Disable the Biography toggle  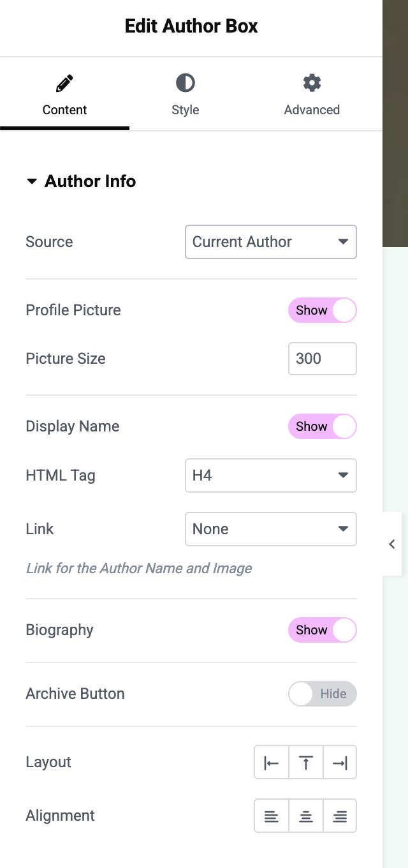click(322, 631)
